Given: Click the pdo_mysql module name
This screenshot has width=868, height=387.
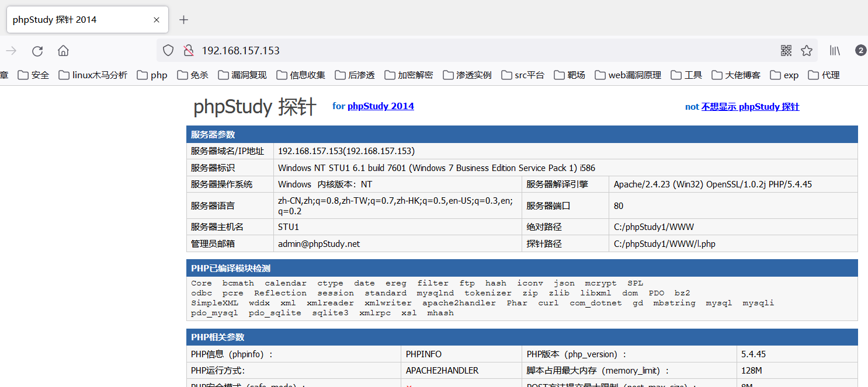Looking at the screenshot, I should coord(214,313).
